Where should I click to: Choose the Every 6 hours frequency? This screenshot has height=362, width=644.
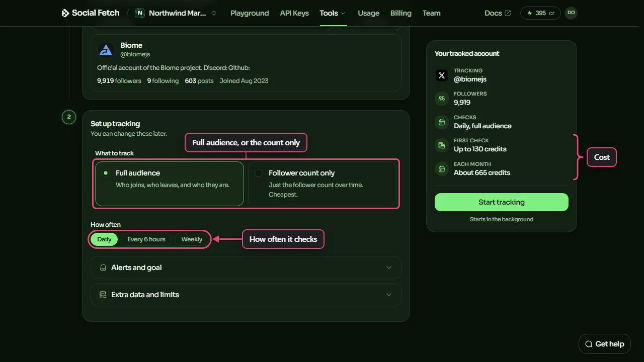(x=146, y=239)
